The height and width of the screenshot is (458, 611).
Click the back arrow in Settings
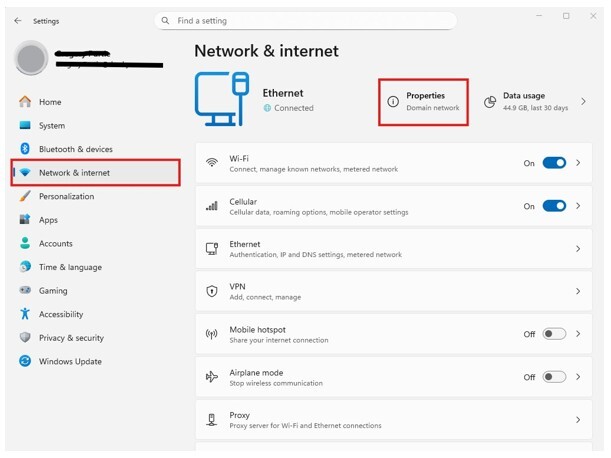pos(18,20)
